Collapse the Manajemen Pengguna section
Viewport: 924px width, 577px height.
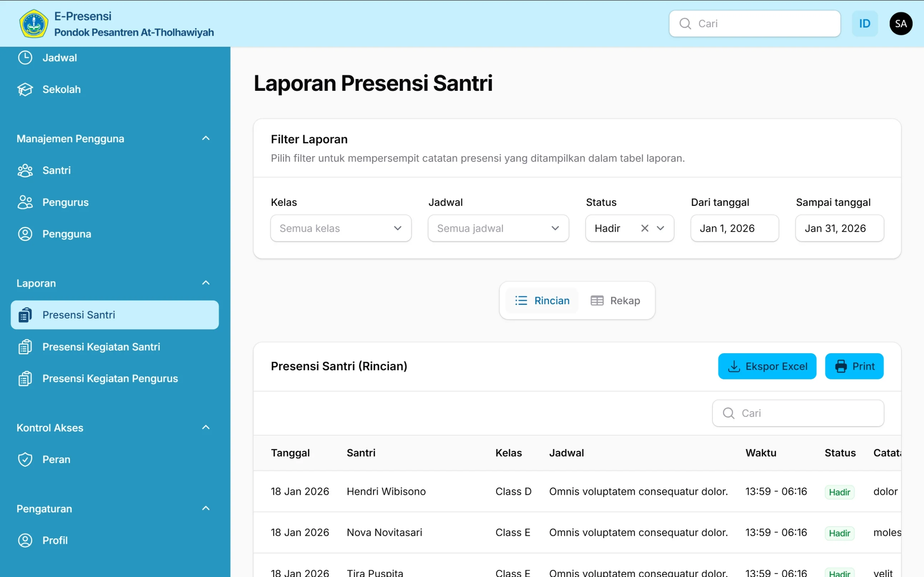coord(206,138)
